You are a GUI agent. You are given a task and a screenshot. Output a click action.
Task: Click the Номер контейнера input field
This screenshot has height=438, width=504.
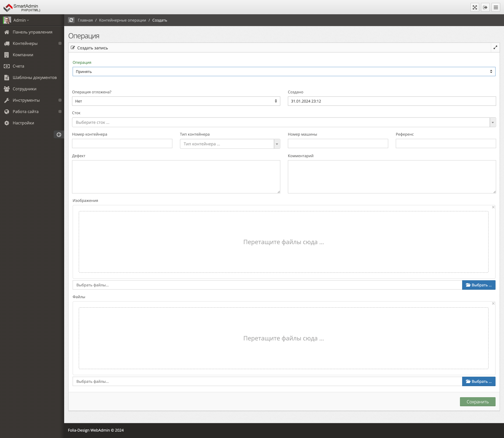point(122,144)
